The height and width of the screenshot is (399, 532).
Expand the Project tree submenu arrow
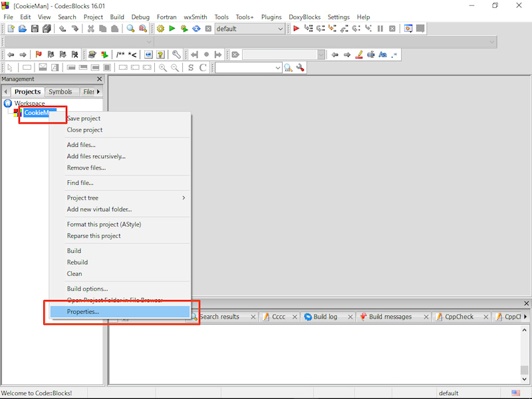(x=184, y=198)
